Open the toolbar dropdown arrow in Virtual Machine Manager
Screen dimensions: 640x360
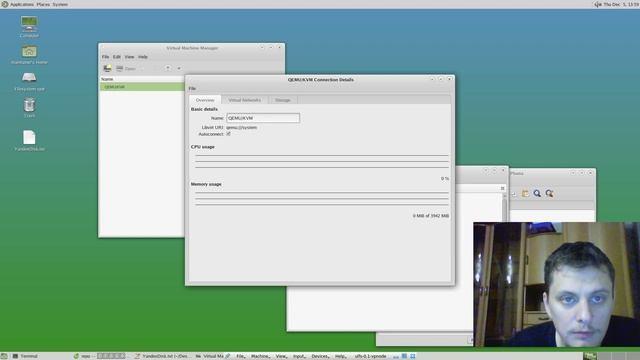pos(179,68)
